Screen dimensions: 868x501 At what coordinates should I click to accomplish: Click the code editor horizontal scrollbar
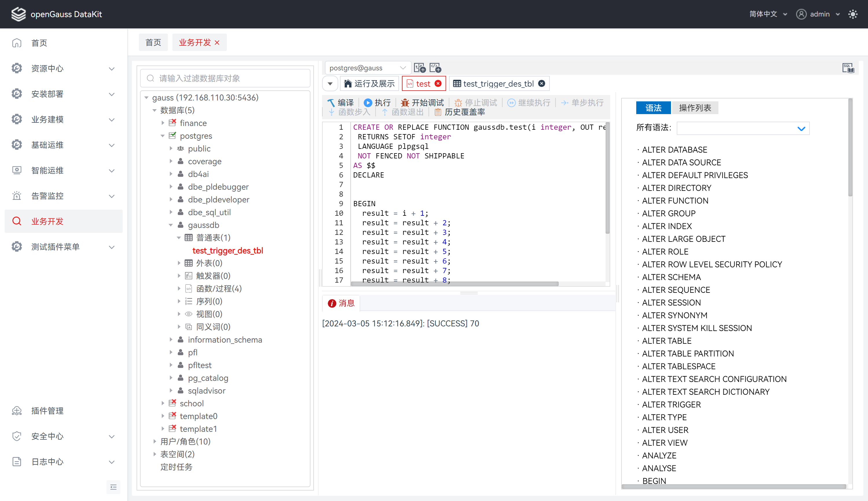(455, 284)
